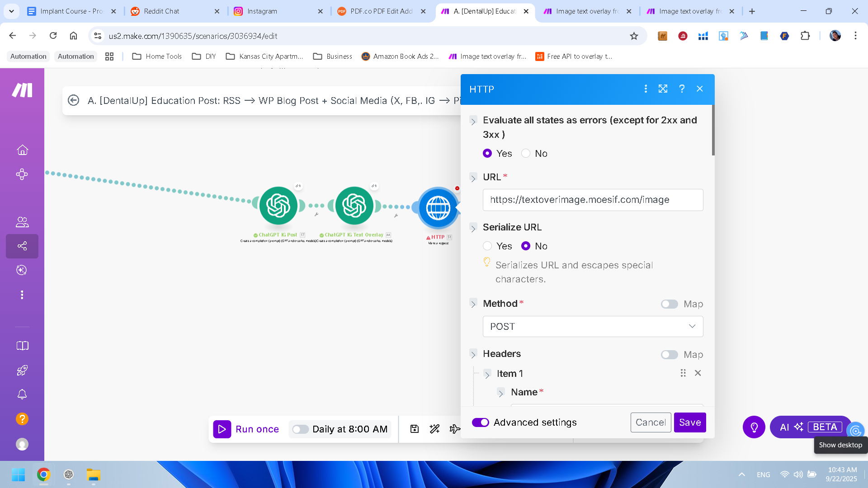This screenshot has width=868, height=488.
Task: Click the HTTP globe module on canvas
Action: pos(438,208)
